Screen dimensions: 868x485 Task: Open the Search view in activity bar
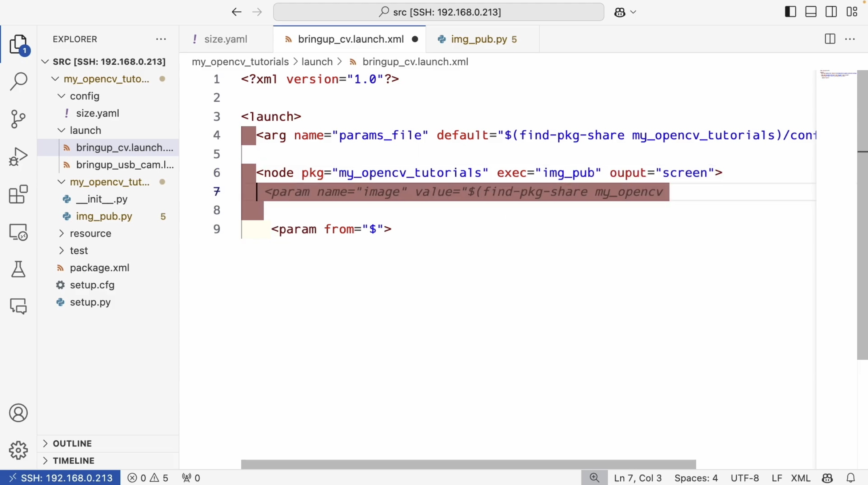pos(18,81)
